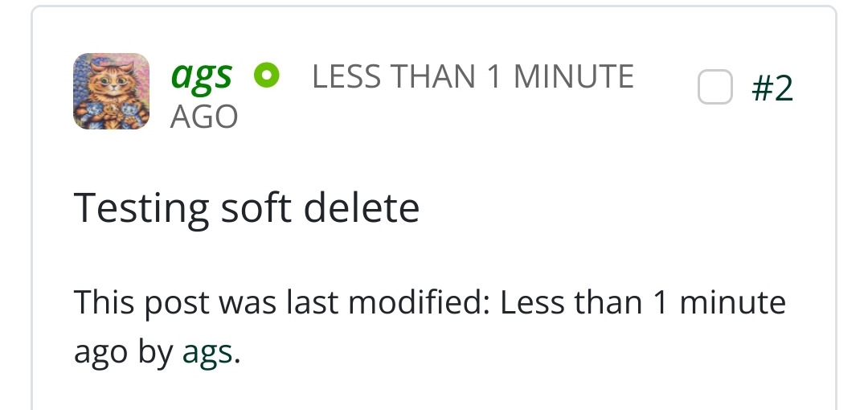Click the post number beside the checkbox
This screenshot has height=410, width=868.
772,88
